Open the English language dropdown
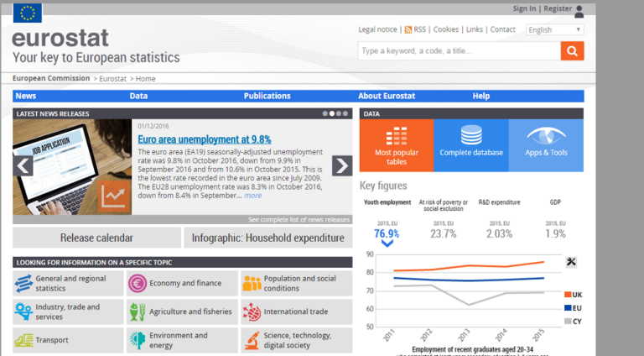The width and height of the screenshot is (644, 356). tap(555, 29)
